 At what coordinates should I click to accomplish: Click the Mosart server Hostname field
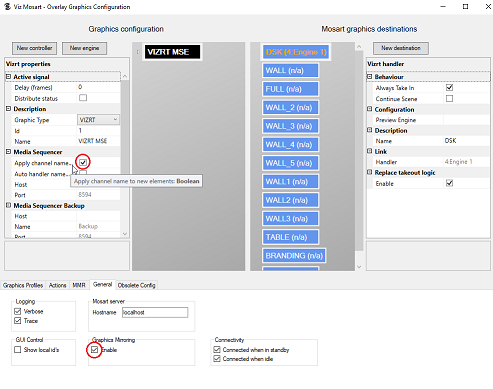tap(155, 312)
